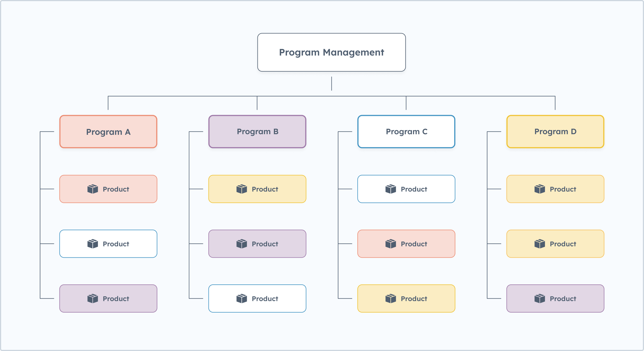Click the box icon in Program B's purple Product
The width and height of the screenshot is (644, 351).
coord(242,244)
